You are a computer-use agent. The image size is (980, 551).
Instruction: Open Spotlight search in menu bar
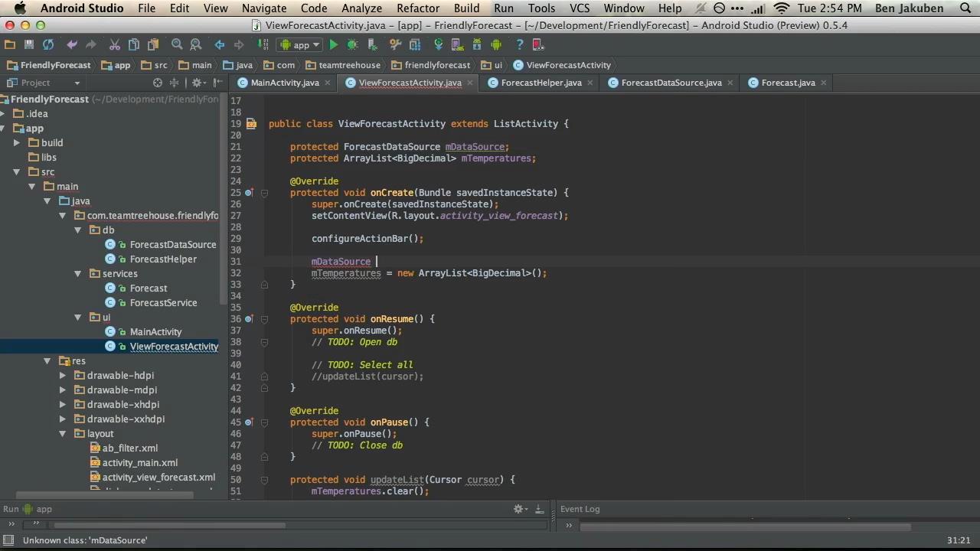coord(964,8)
